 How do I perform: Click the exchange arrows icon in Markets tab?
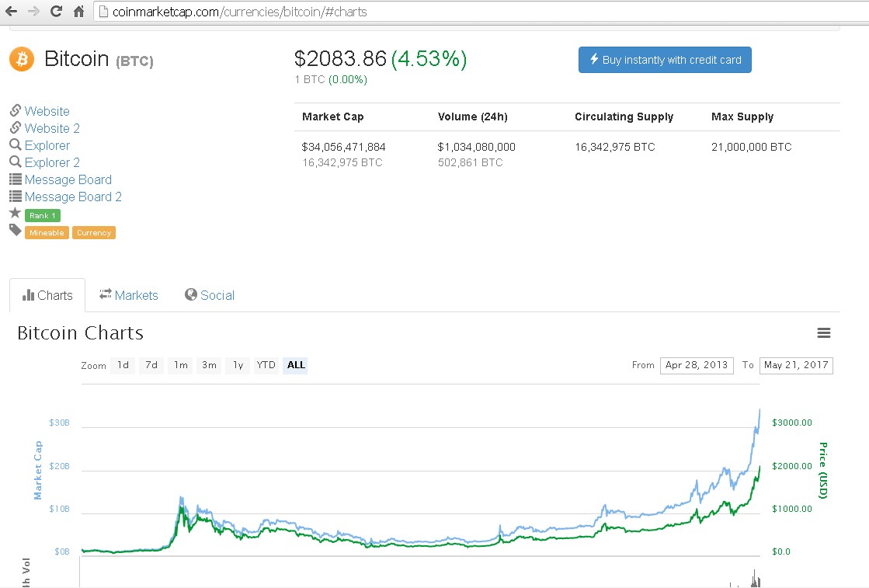(106, 294)
